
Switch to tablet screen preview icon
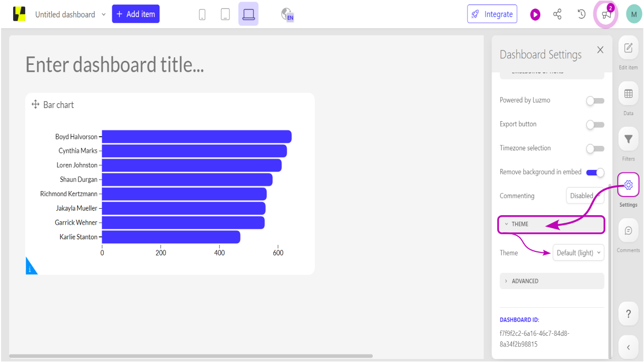pyautogui.click(x=225, y=15)
